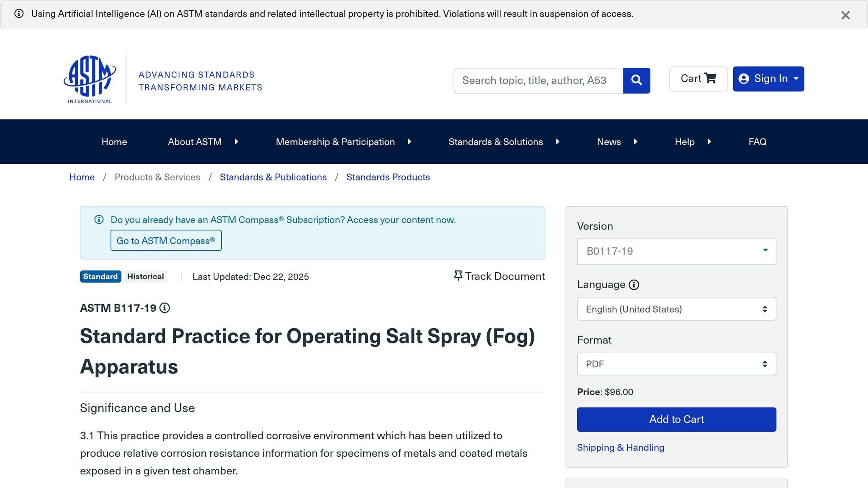Open Standards Products breadcrumb link
This screenshot has width=868, height=488.
click(388, 177)
